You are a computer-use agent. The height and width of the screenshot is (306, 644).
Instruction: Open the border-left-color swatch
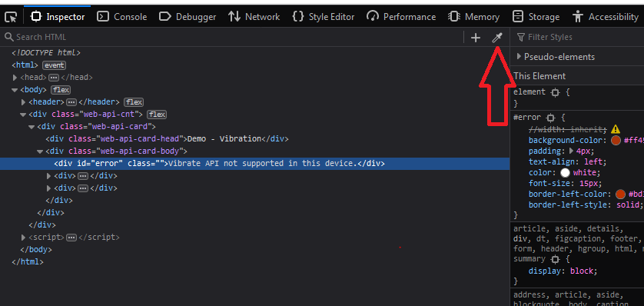point(620,194)
